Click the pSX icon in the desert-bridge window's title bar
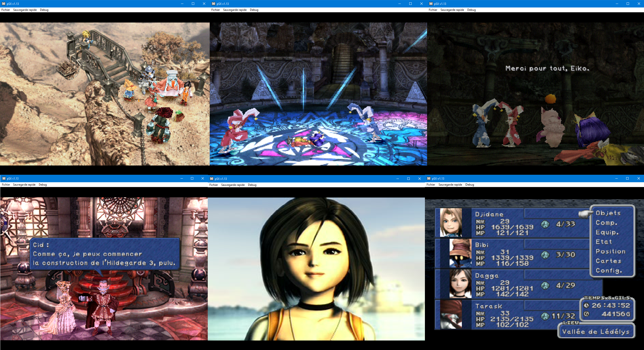 (4, 4)
